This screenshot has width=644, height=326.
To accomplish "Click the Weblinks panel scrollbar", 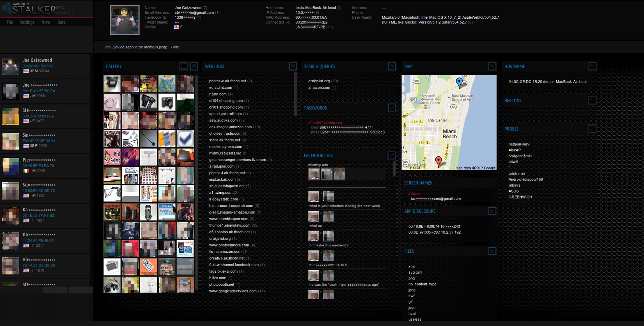I will pyautogui.click(x=295, y=94).
